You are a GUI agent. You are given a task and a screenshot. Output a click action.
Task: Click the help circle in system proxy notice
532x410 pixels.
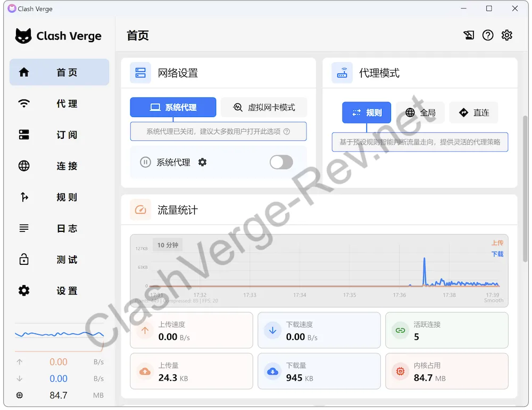[287, 131]
